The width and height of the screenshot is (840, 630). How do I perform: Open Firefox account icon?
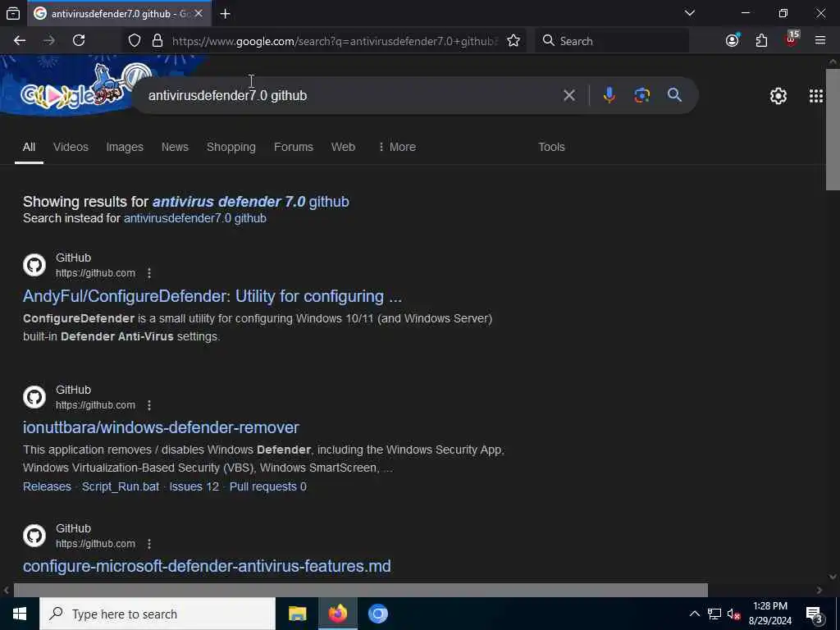tap(733, 41)
